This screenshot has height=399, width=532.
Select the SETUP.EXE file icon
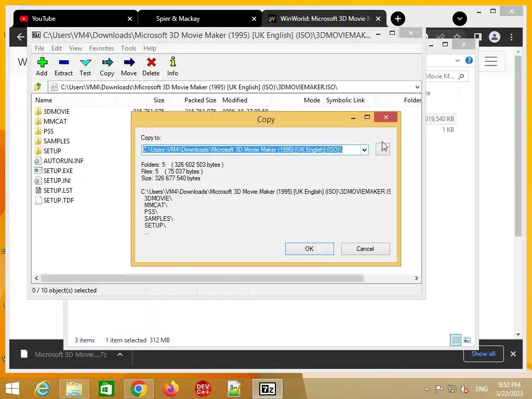pos(38,170)
